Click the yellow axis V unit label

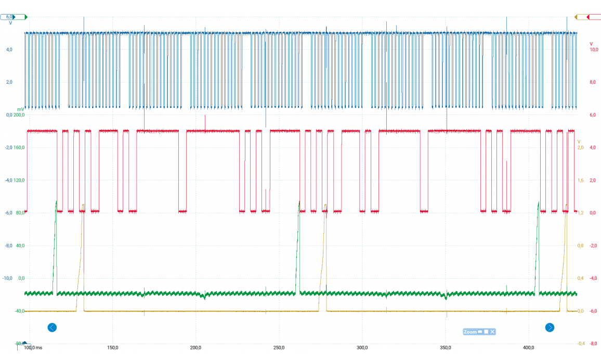click(579, 141)
